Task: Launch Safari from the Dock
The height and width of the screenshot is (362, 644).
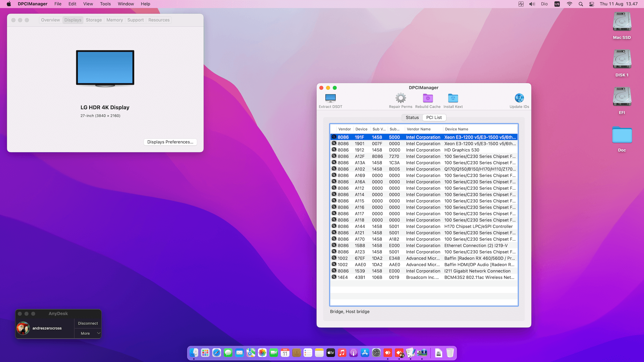Action: (217, 353)
